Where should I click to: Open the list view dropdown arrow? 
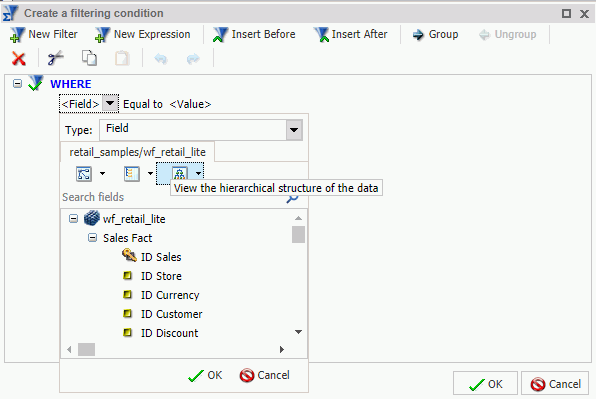pos(151,174)
